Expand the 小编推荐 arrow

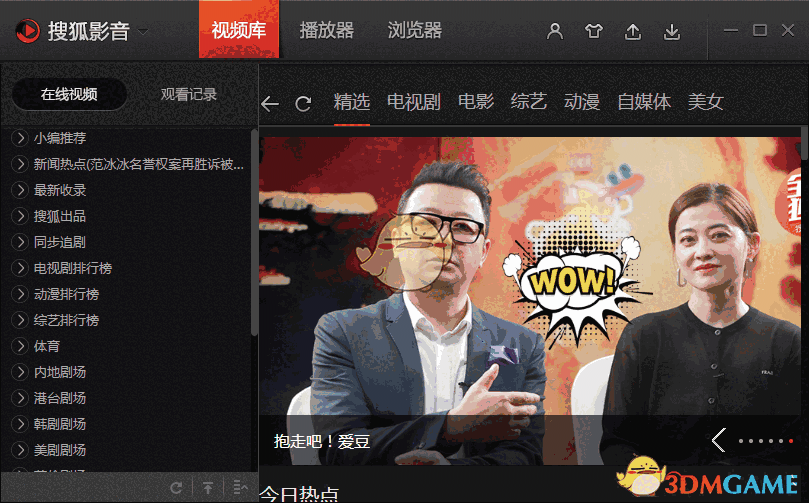tap(20, 138)
